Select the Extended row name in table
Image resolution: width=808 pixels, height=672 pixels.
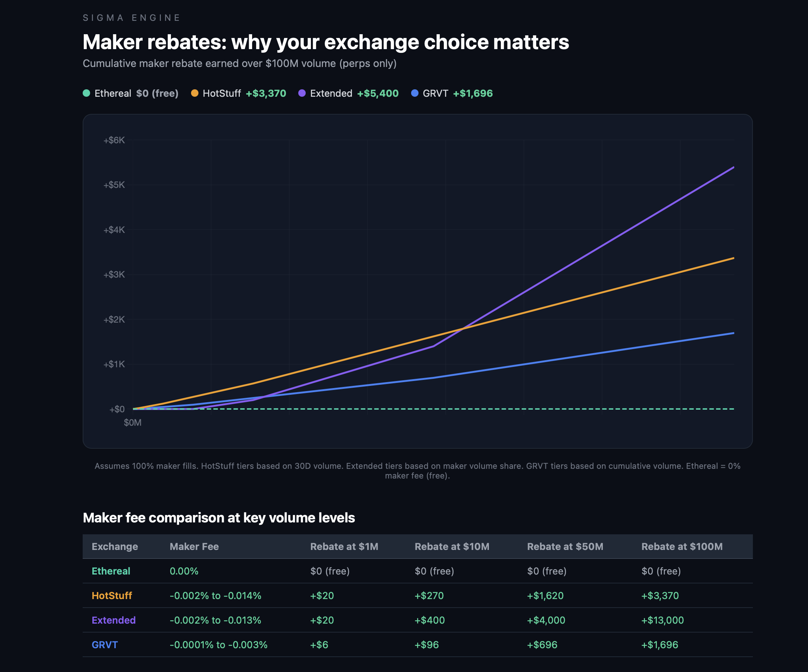click(114, 620)
